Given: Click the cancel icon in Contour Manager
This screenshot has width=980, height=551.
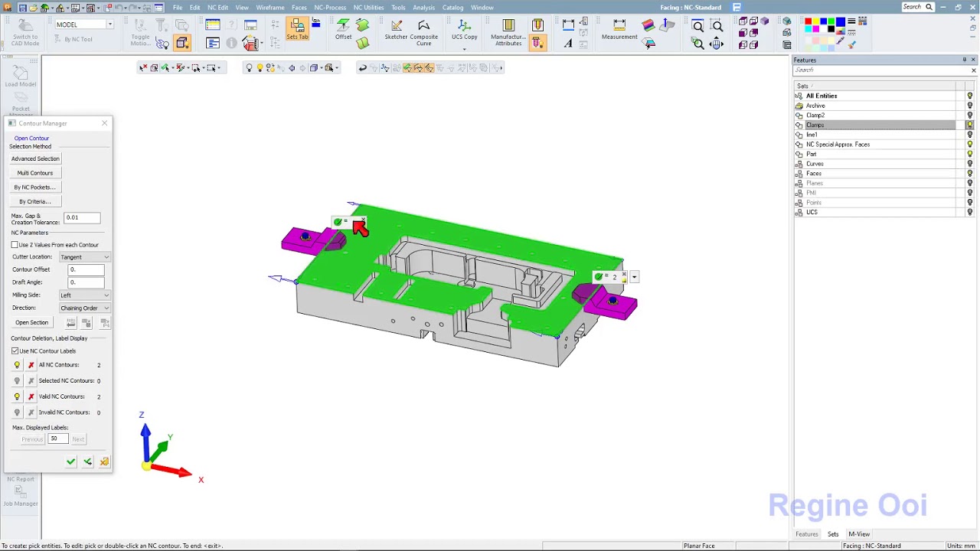Looking at the screenshot, I should pos(104,461).
